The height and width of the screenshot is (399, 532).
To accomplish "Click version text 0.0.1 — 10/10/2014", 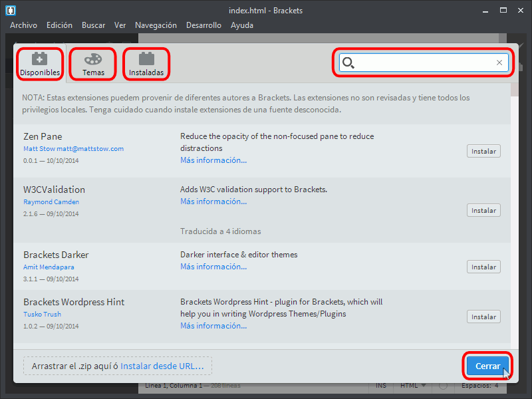I will coord(51,161).
